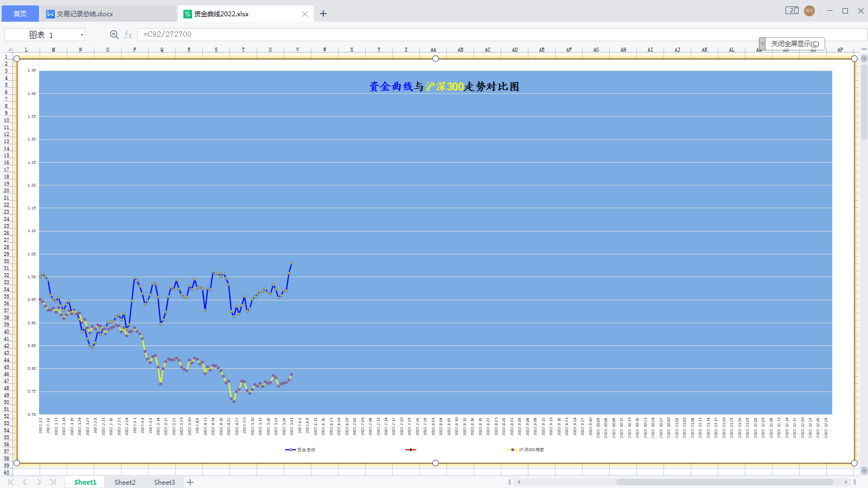Click the zoom magnifier icon beside formula bar
This screenshot has height=488, width=868.
tap(114, 34)
